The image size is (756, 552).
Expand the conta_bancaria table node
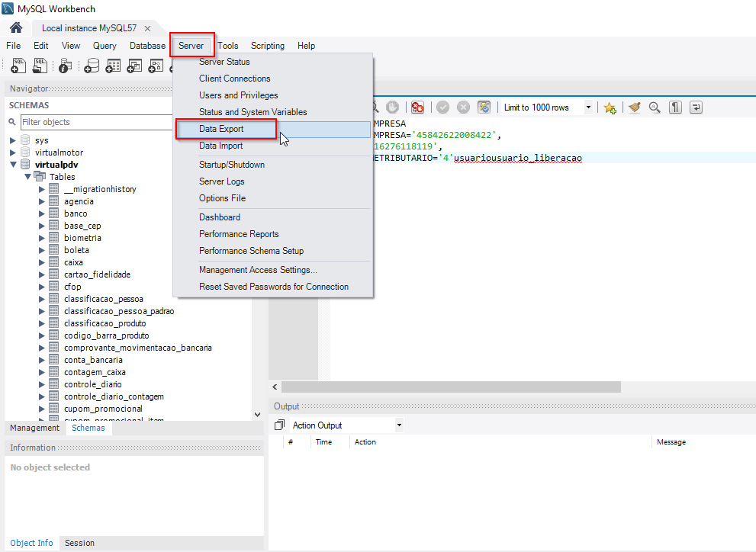41,360
